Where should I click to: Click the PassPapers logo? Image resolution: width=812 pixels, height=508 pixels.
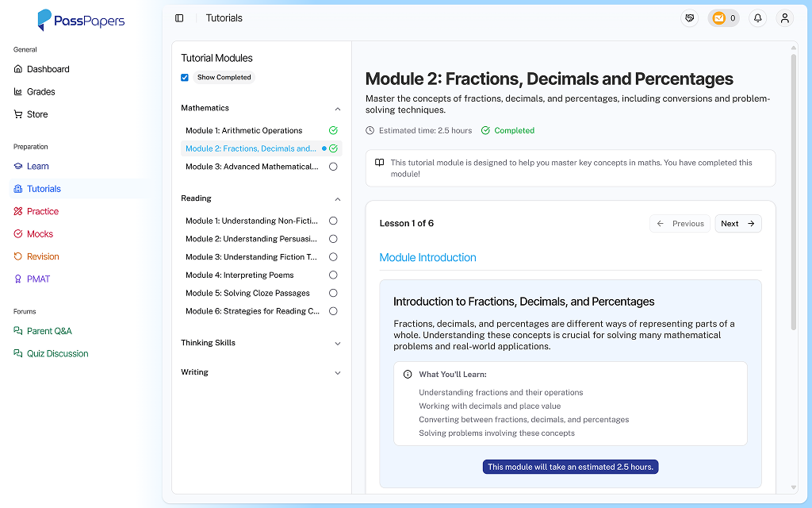click(81, 21)
